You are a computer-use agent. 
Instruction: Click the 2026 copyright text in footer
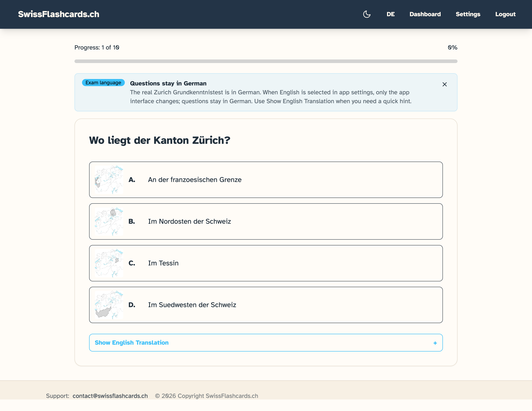[207, 396]
